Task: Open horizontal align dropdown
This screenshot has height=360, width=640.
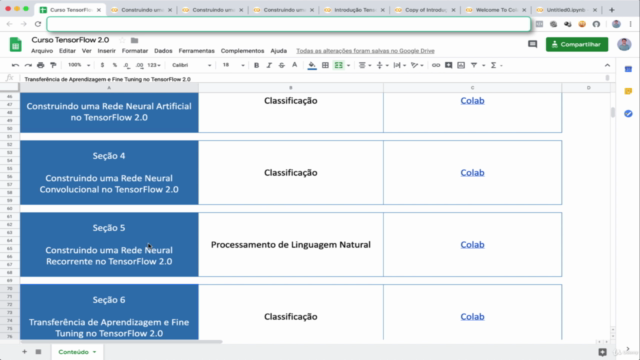Action: tap(364, 65)
